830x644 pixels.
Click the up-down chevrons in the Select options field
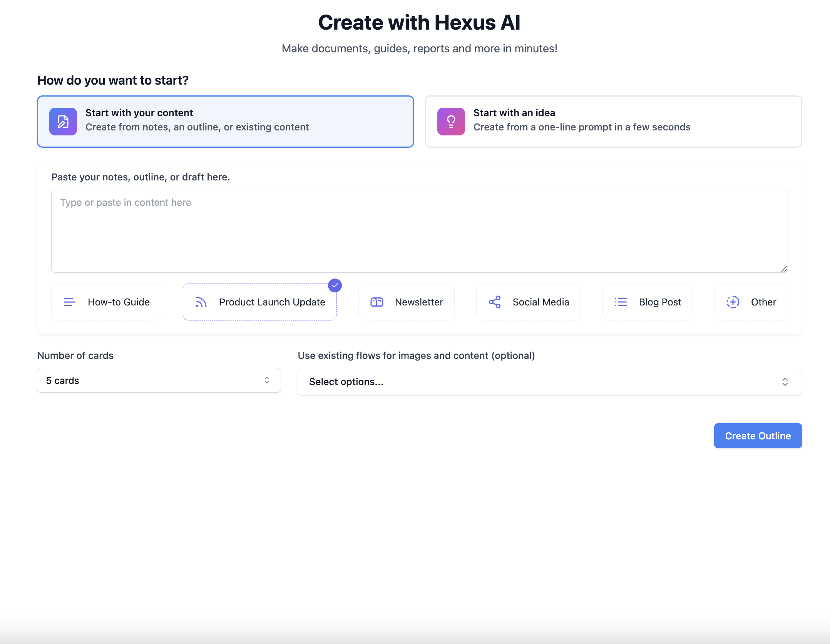click(785, 382)
